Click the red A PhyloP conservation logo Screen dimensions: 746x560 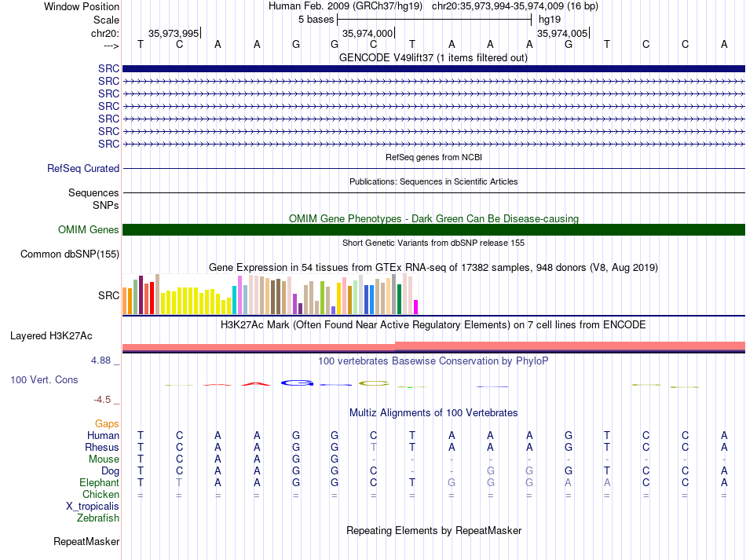(x=256, y=383)
